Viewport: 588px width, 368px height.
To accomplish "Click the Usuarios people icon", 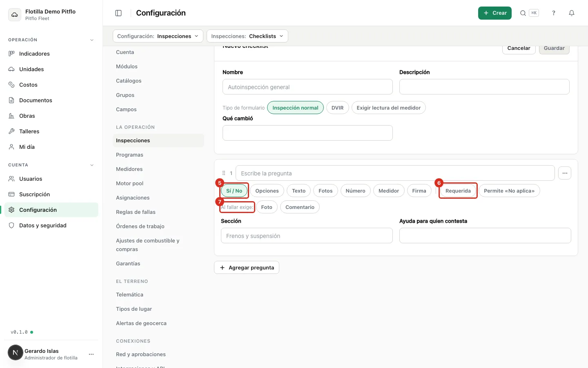I will click(x=11, y=179).
